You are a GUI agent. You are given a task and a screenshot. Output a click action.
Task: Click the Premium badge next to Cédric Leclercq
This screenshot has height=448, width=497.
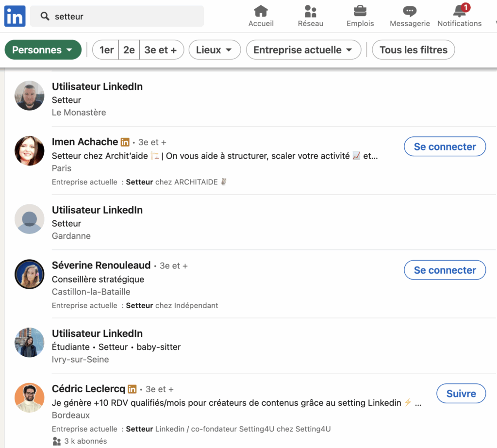(x=132, y=389)
